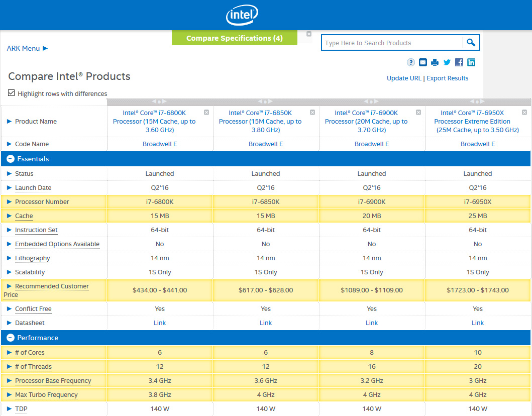Open the i7-6900K datasheet Link
The width and height of the screenshot is (532, 416).
point(372,323)
